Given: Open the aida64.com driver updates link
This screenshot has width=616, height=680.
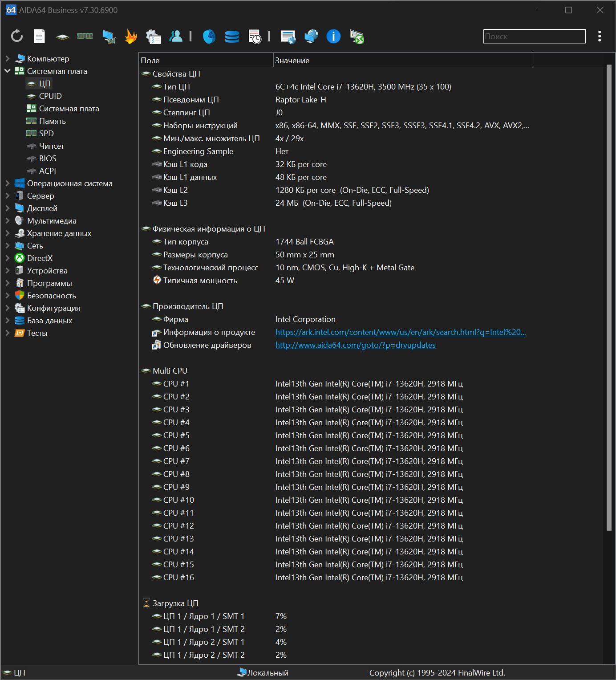Looking at the screenshot, I should [355, 345].
